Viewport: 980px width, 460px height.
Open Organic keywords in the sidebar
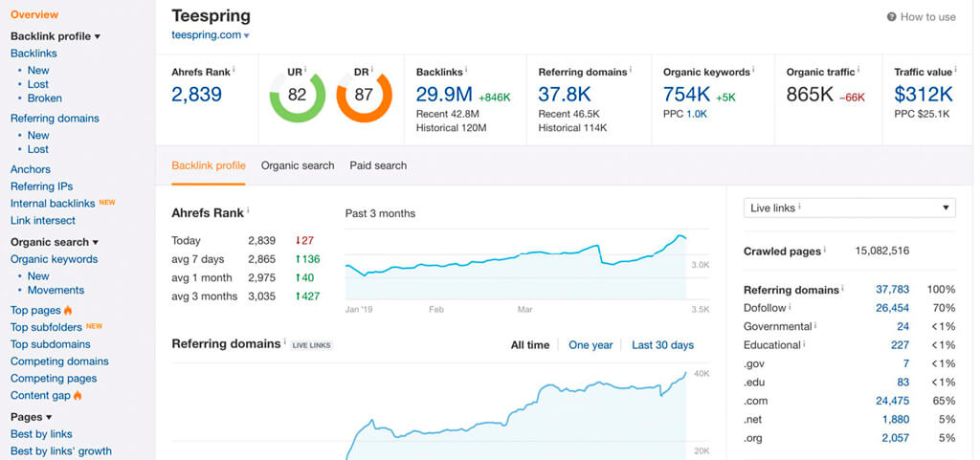55,259
